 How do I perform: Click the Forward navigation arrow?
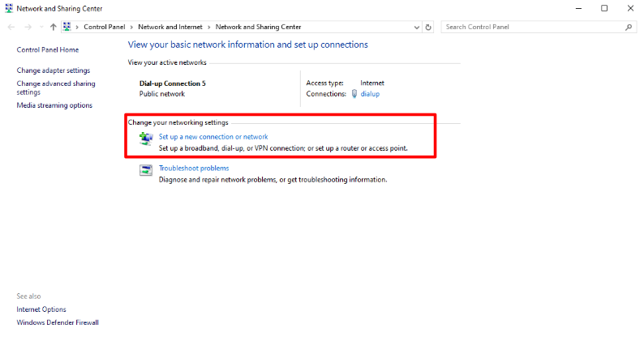[28, 27]
